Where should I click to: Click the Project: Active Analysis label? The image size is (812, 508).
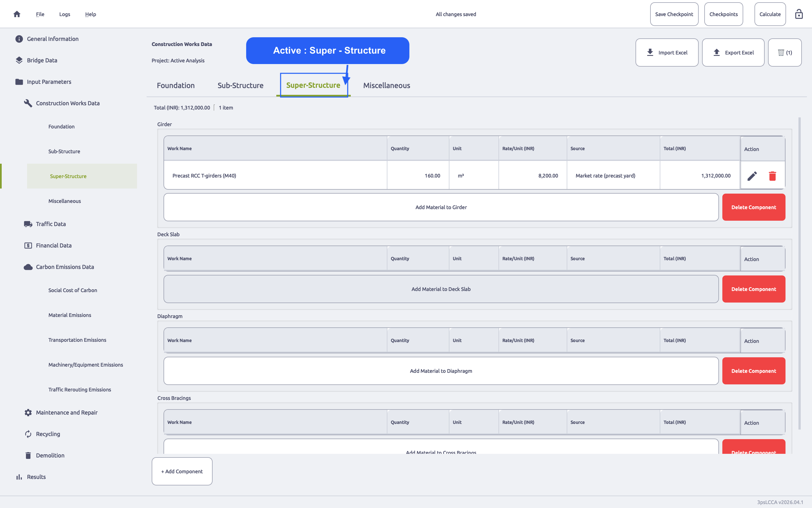click(x=178, y=60)
